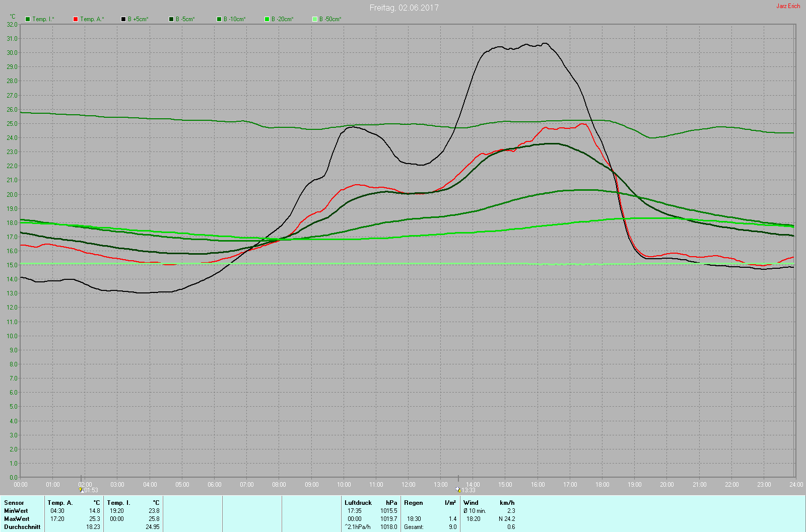Click the '18:30' time in the Regen column
The width and height of the screenshot is (806, 532).
click(x=414, y=519)
